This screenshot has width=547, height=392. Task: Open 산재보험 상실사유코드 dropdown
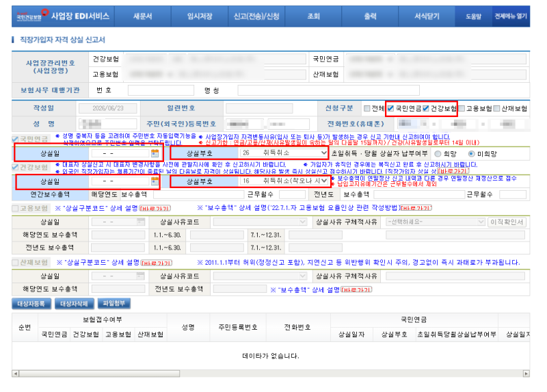tap(261, 276)
